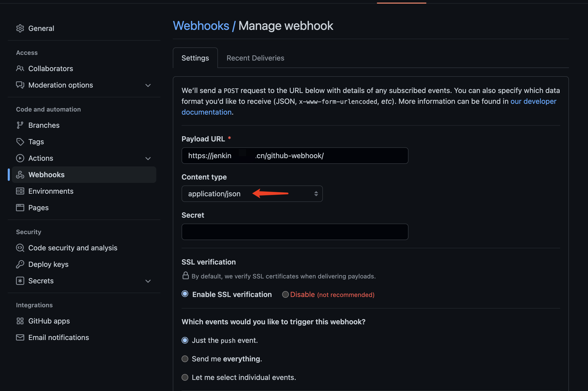Open Branches settings page
The image size is (588, 391).
[44, 125]
